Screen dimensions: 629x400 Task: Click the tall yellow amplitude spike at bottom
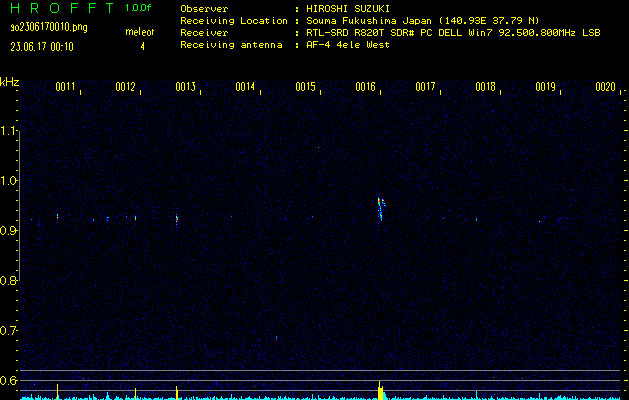[380, 388]
